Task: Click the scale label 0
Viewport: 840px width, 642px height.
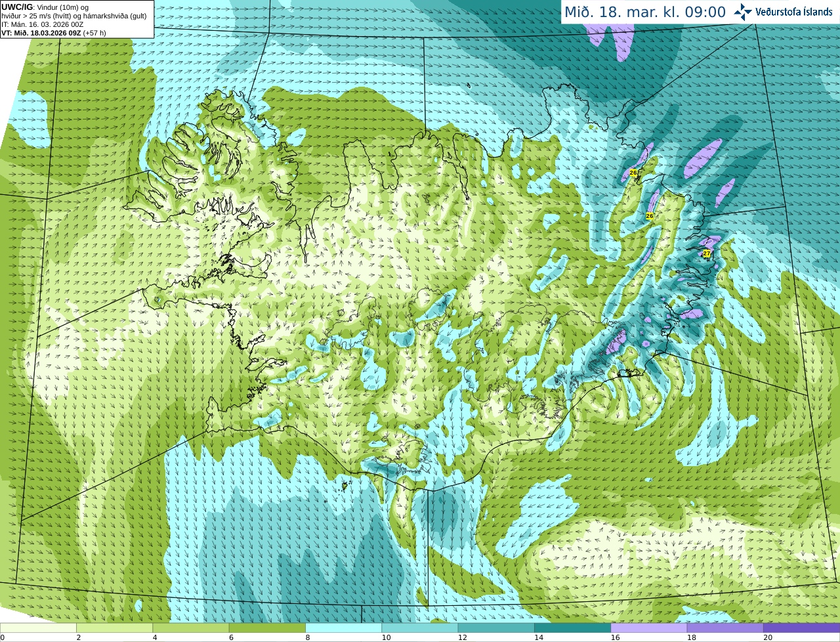Action: pyautogui.click(x=3, y=637)
